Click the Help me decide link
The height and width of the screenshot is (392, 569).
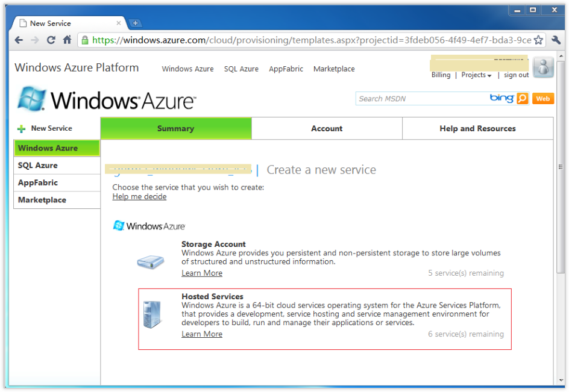pyautogui.click(x=139, y=196)
